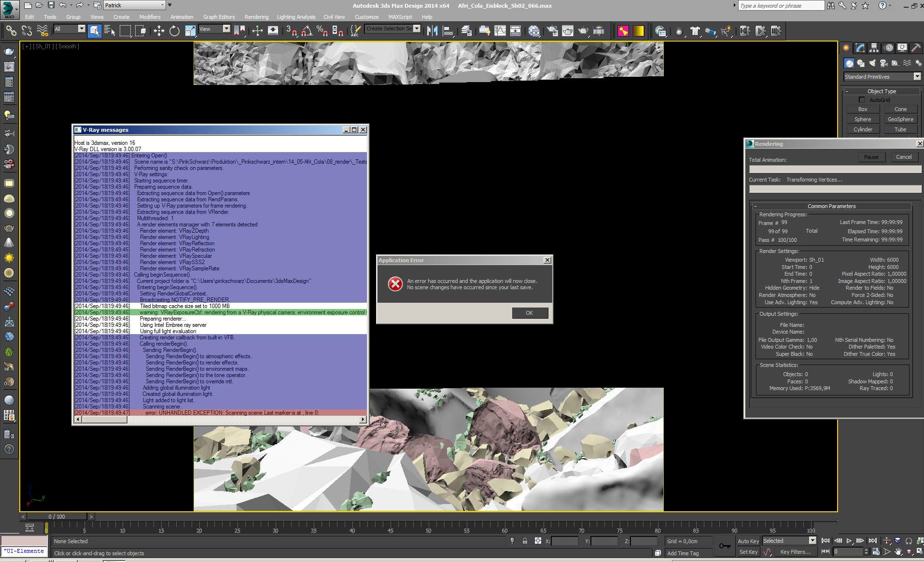924x562 pixels.
Task: Toggle Spinner Snap
Action: click(337, 31)
